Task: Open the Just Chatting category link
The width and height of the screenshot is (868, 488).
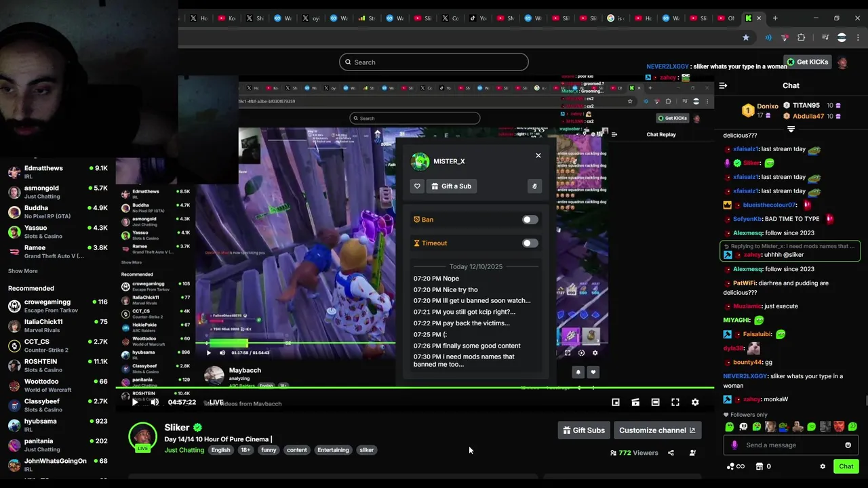Action: 184,450
